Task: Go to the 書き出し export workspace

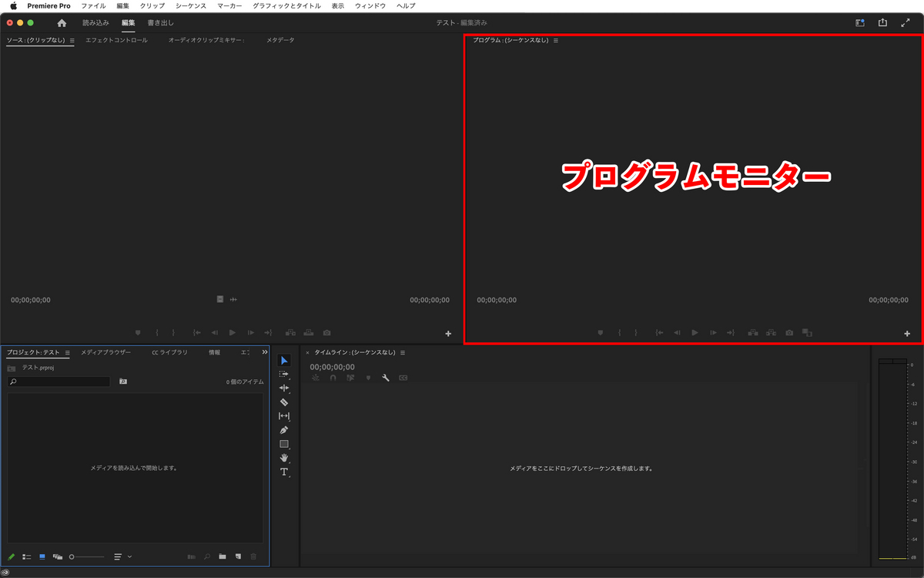Action: (x=161, y=23)
